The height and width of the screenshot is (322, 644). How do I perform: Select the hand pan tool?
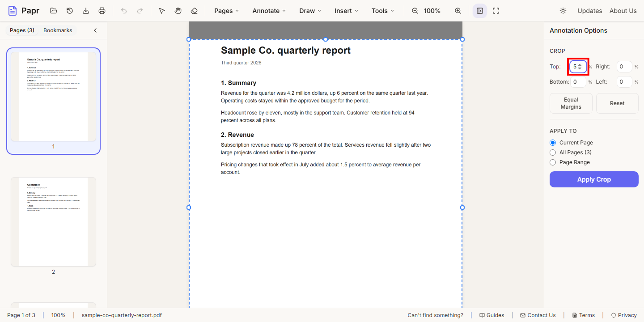178,11
